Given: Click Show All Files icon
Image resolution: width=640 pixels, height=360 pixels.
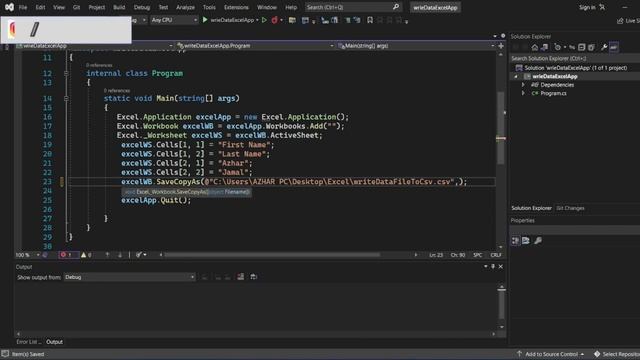Looking at the screenshot, I should coord(591,47).
